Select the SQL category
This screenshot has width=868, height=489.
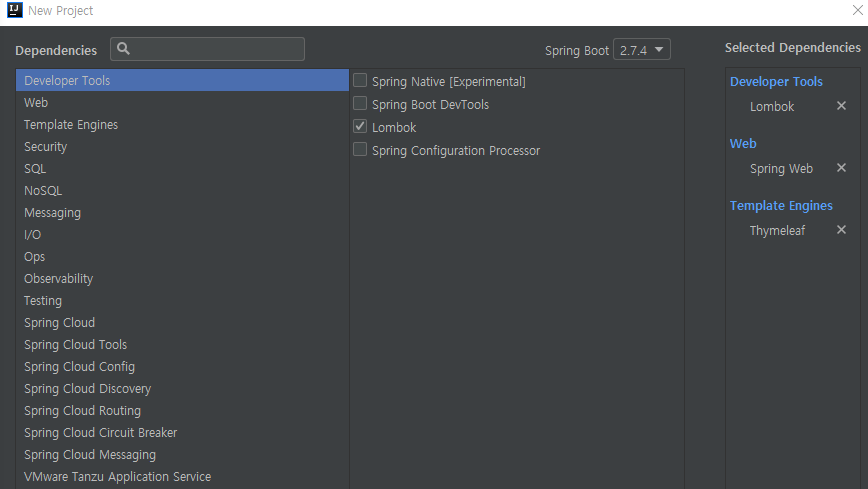182,168
